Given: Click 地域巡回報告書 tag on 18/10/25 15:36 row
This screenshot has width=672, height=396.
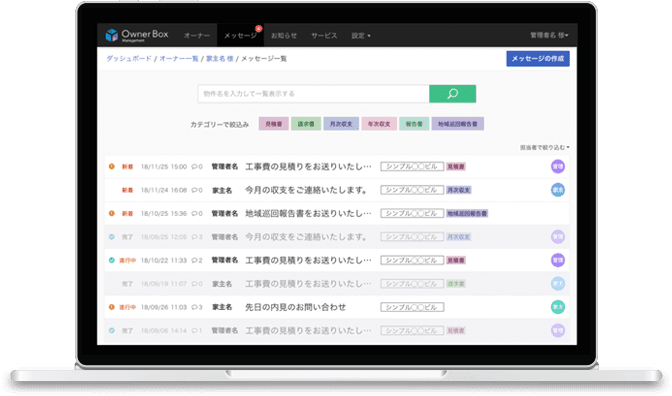Looking at the screenshot, I should point(467,213).
